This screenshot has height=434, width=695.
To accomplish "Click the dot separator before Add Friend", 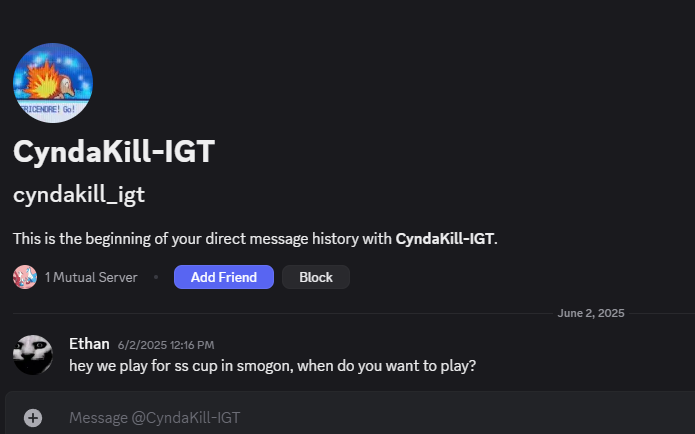I will coord(156,277).
